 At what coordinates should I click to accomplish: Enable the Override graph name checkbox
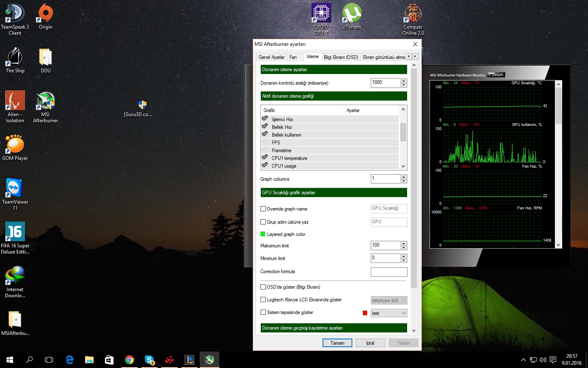pos(263,209)
